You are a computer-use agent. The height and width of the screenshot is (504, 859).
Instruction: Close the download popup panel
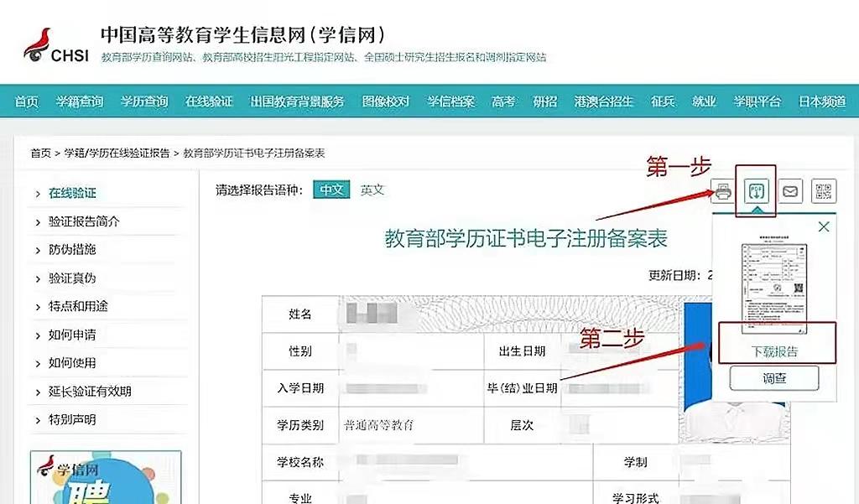(824, 226)
